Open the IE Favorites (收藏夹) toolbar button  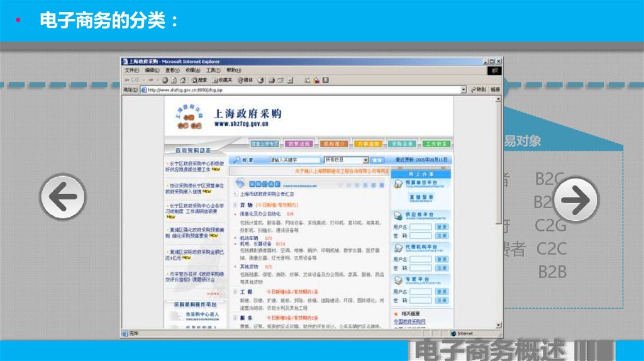222,81
